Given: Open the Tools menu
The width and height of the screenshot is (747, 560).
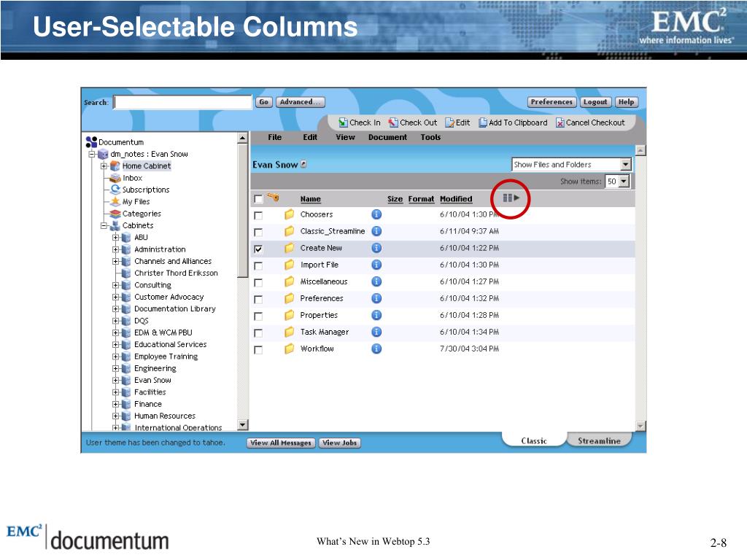Looking at the screenshot, I should click(x=430, y=137).
